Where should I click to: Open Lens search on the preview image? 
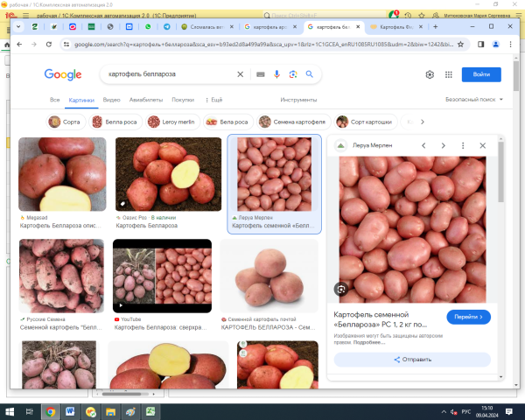[x=340, y=288]
